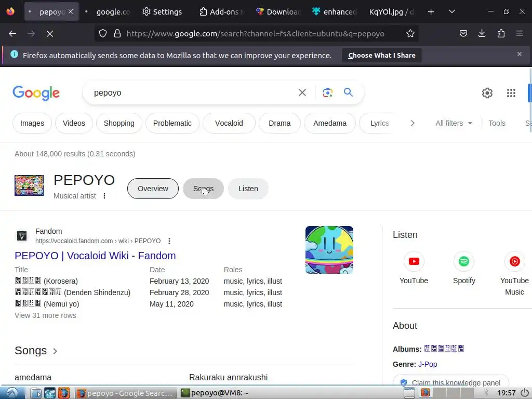Open more options beside Musical artist
The image size is (532, 399).
[104, 196]
